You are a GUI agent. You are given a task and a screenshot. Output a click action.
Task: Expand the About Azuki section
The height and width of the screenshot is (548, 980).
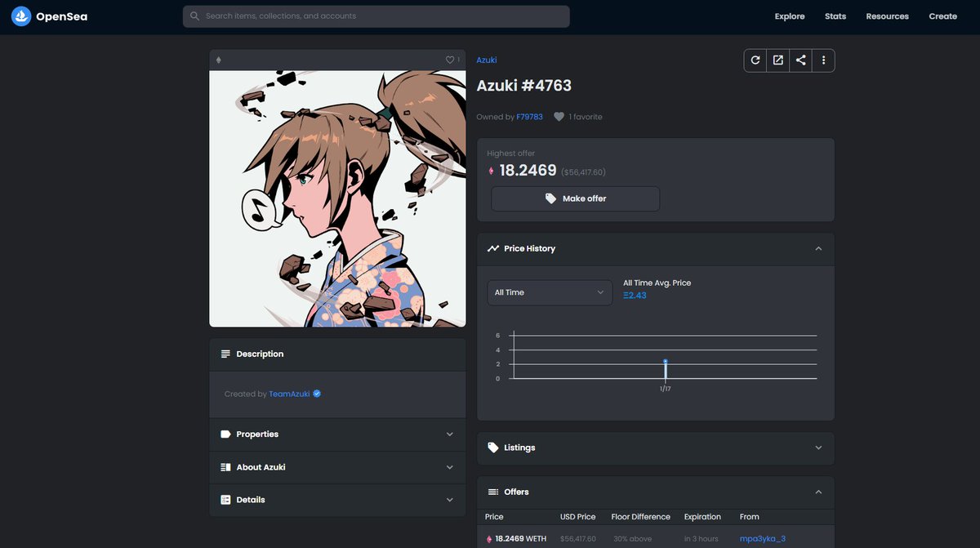click(449, 467)
